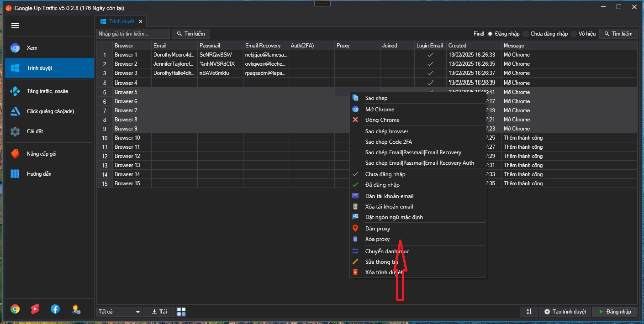The height and width of the screenshot is (324, 644).
Task: Expand the Tất cả dropdown
Action: pos(119,312)
